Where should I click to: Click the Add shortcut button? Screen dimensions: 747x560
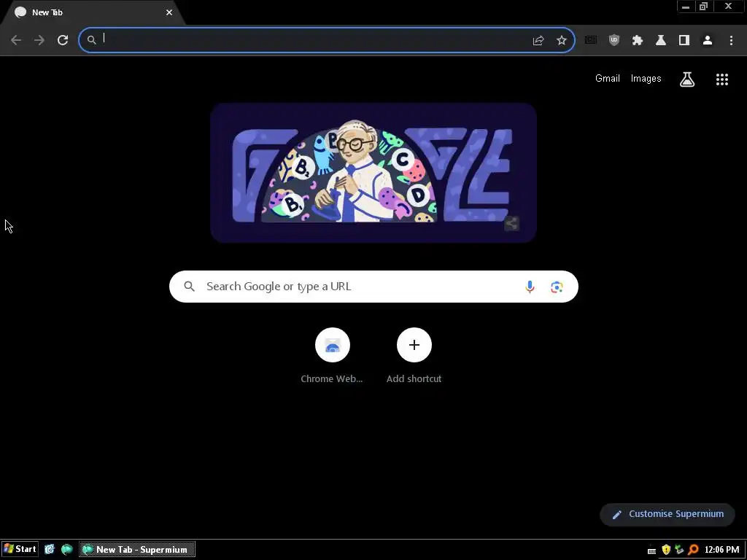point(414,356)
